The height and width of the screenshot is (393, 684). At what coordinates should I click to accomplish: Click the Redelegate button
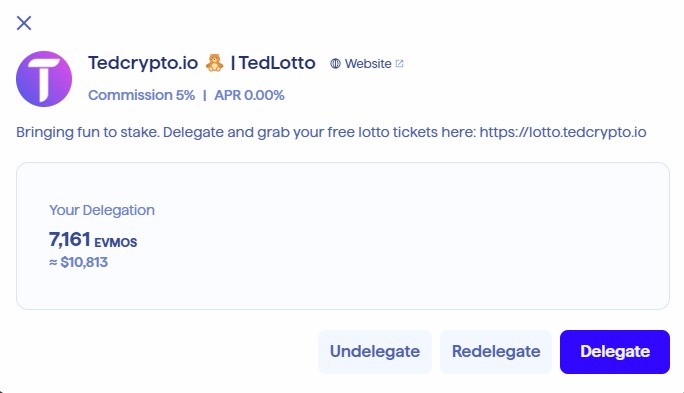tap(496, 352)
